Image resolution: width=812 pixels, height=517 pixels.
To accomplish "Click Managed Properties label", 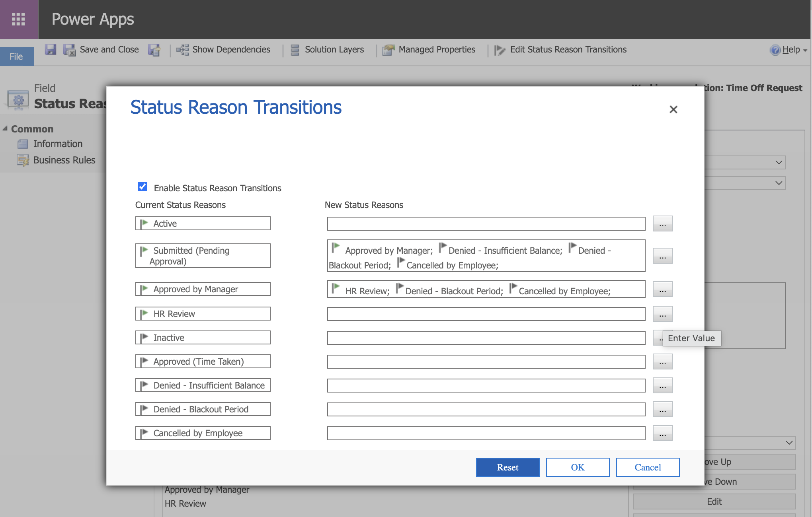I will tap(437, 50).
